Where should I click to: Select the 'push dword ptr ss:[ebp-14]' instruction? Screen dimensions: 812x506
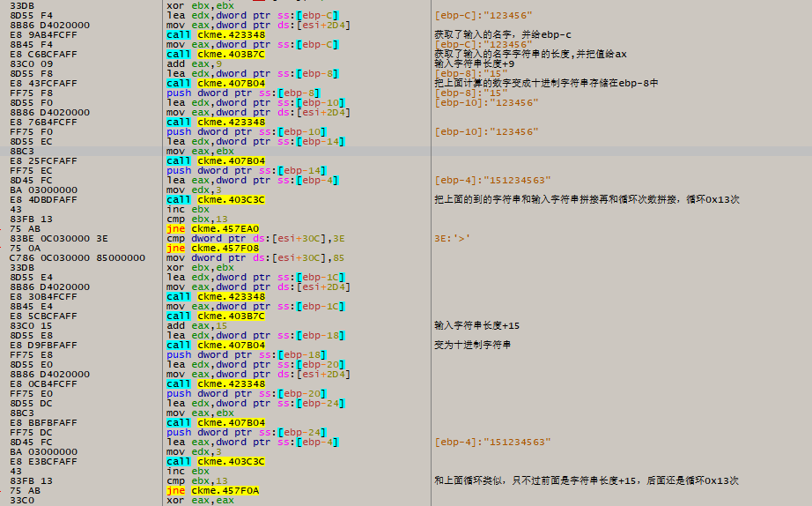point(247,170)
